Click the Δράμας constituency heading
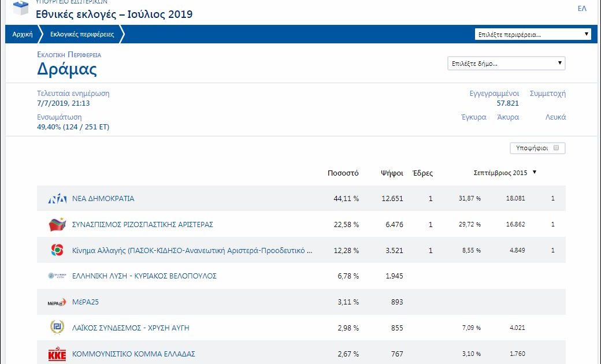This screenshot has height=364, width=601. point(66,69)
